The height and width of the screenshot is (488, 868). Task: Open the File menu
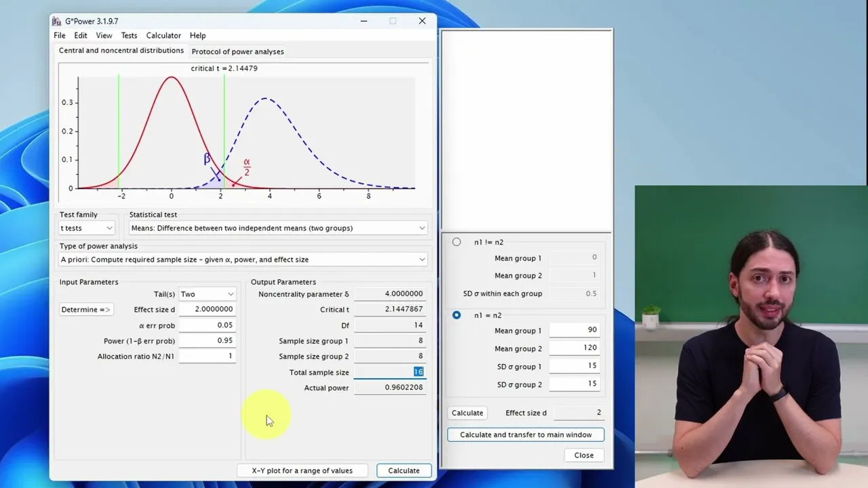60,35
